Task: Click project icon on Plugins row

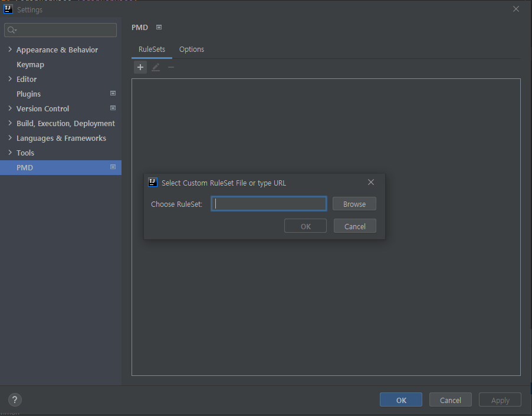Action: (113, 93)
